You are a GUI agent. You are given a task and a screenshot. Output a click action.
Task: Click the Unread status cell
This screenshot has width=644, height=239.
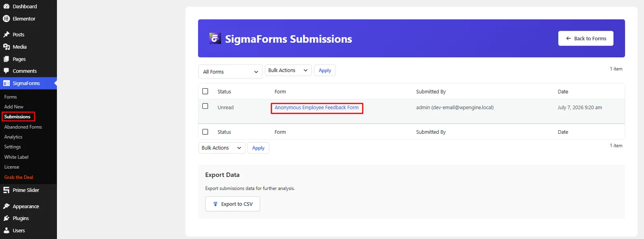tap(225, 108)
